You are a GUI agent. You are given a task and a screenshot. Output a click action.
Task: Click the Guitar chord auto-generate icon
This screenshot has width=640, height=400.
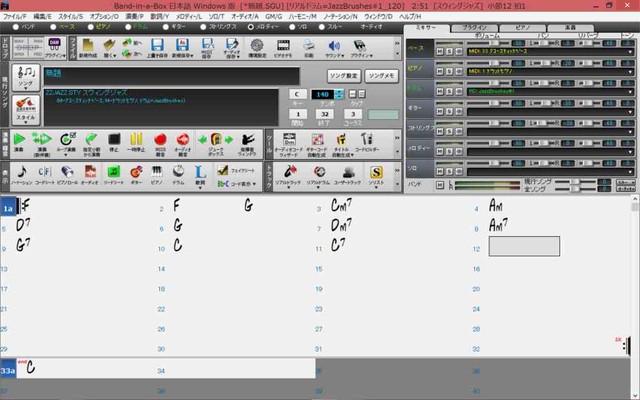point(316,140)
